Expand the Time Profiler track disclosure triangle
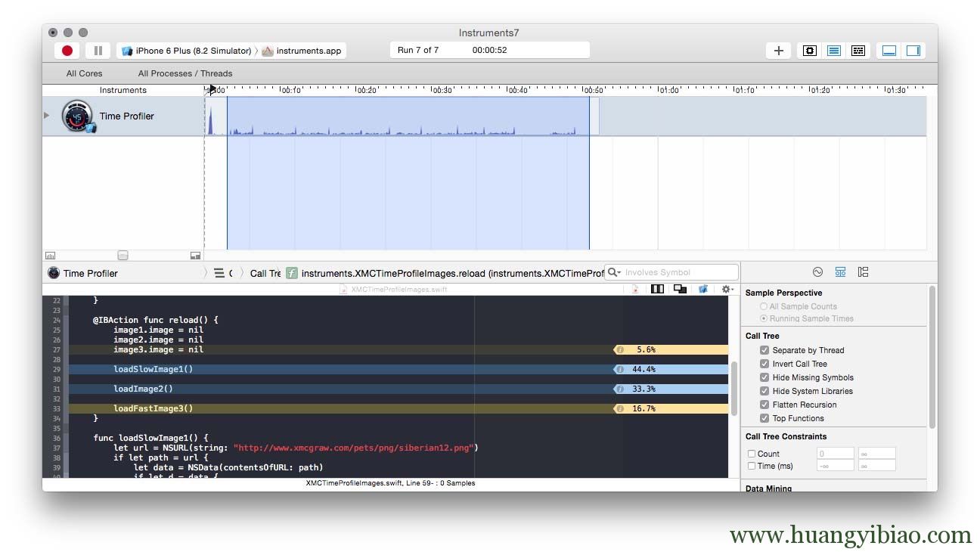 45,115
